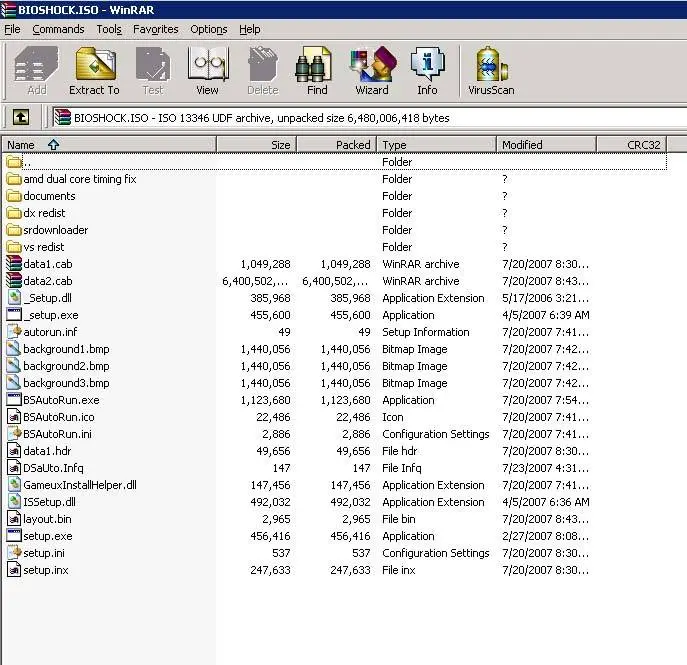687x665 pixels.
Task: Open the Commands menu
Action: (x=58, y=29)
